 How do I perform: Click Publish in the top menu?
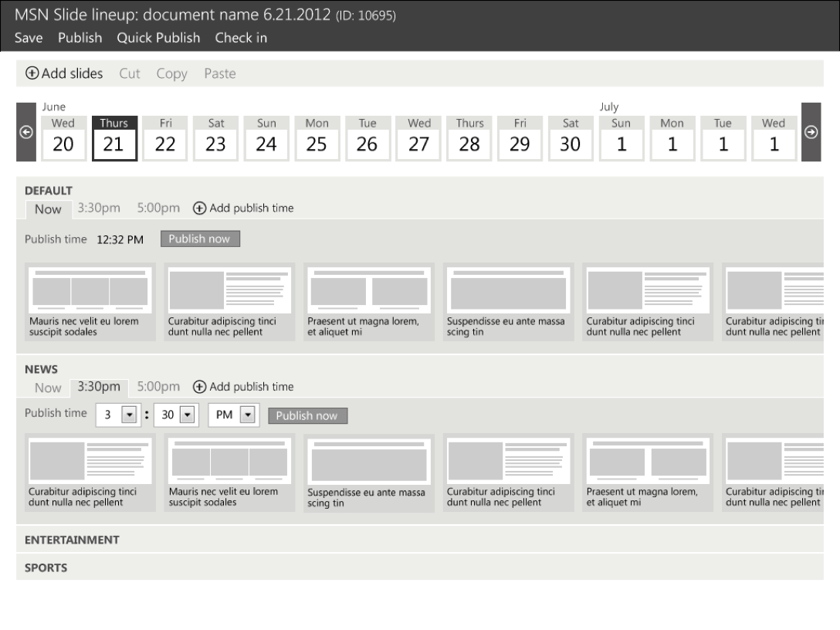[x=80, y=38]
